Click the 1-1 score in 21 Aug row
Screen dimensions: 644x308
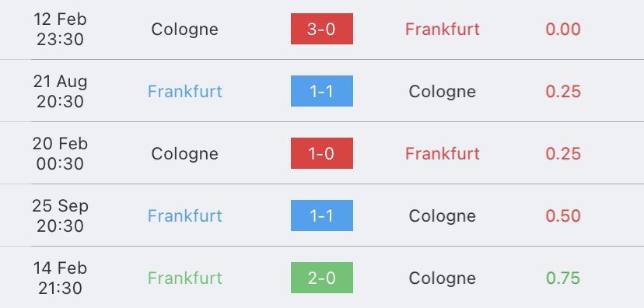(321, 91)
